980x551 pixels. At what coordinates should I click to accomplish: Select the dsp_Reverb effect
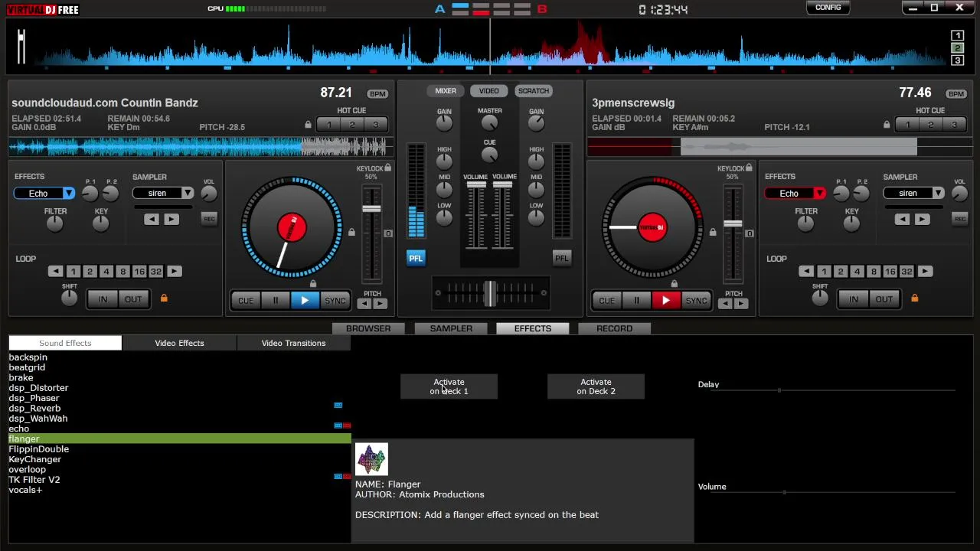(180, 409)
